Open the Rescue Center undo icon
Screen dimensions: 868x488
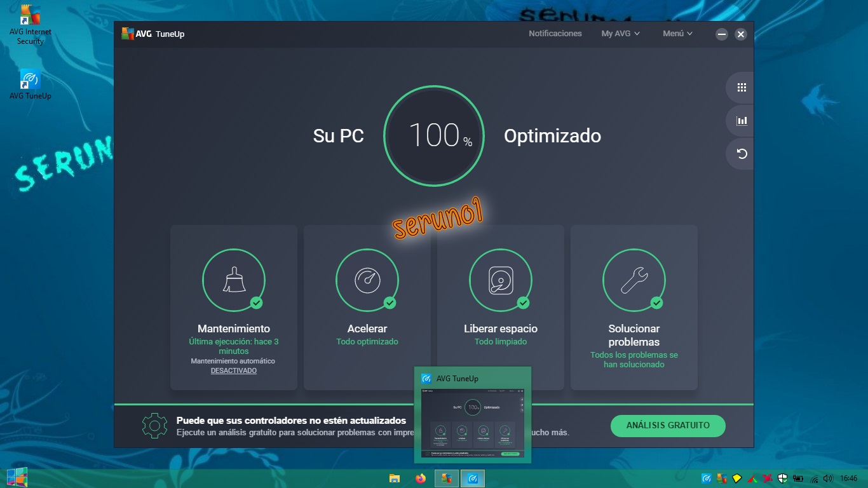(x=741, y=154)
